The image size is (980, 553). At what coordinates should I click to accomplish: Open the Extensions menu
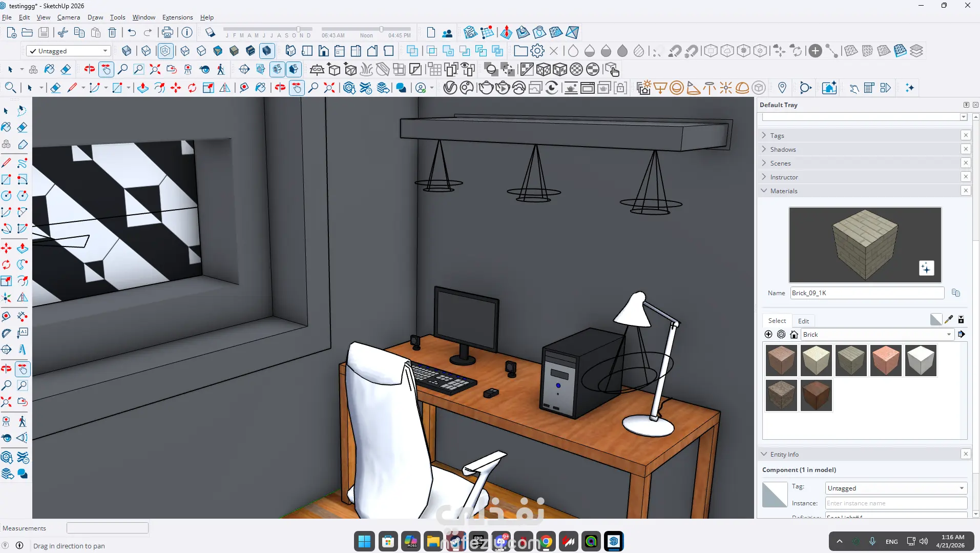(177, 17)
